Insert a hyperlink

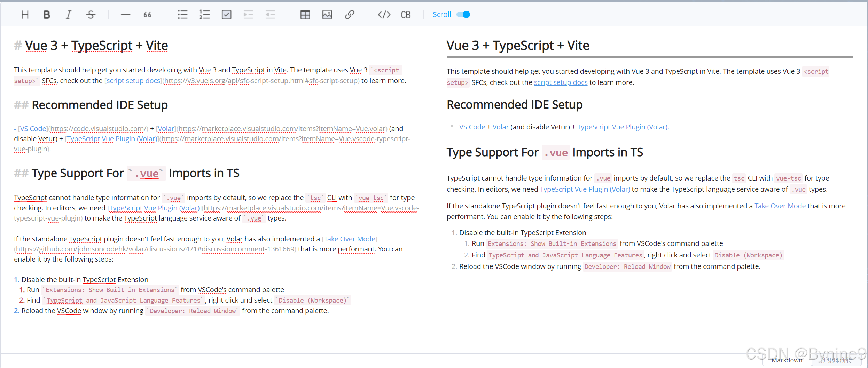pyautogui.click(x=350, y=14)
